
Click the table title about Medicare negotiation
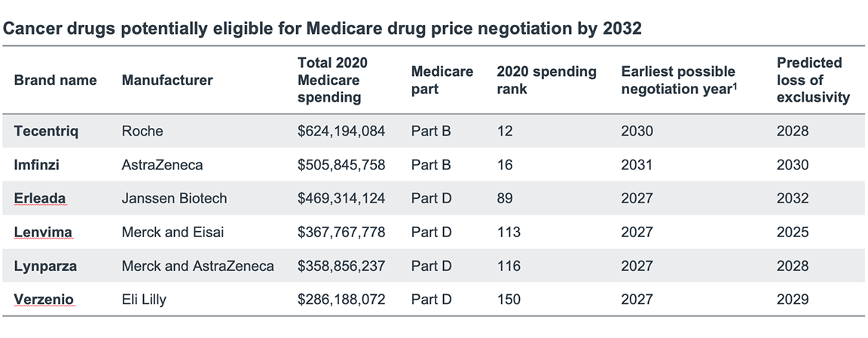pyautogui.click(x=323, y=29)
